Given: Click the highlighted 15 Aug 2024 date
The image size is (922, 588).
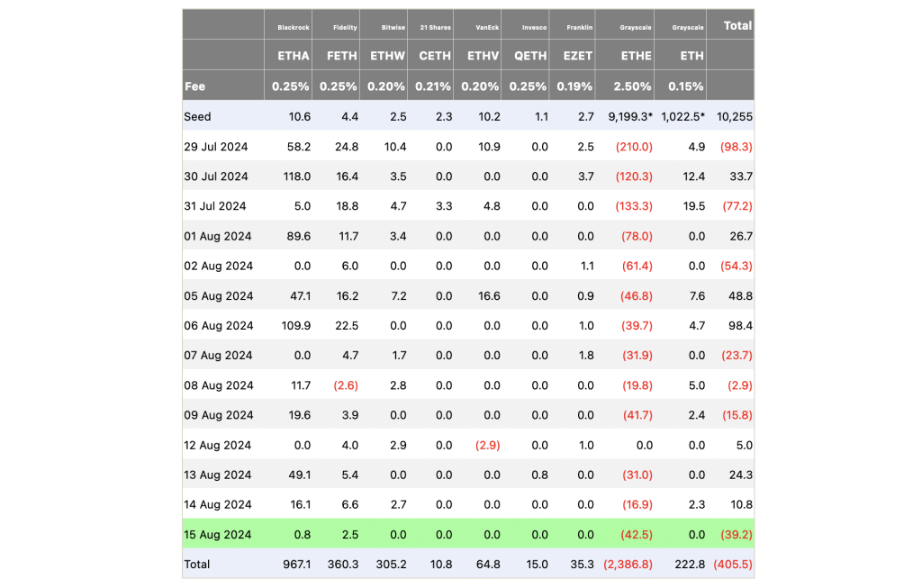Looking at the screenshot, I should click(218, 535).
